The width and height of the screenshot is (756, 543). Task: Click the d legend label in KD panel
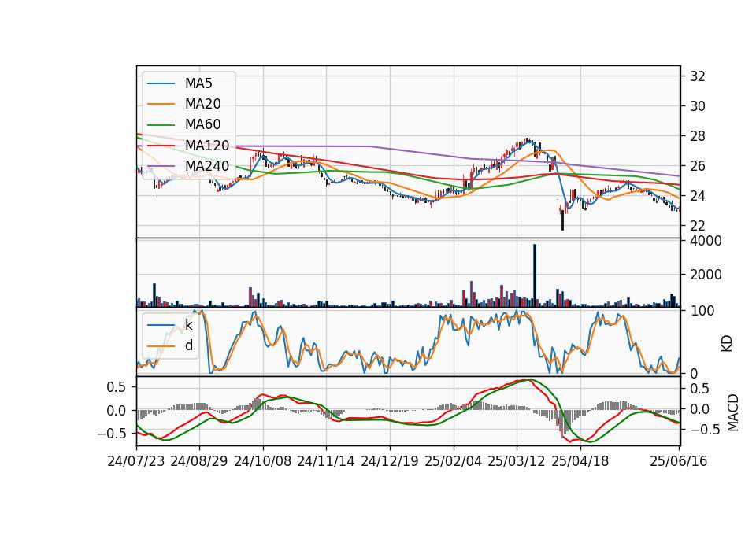click(189, 345)
